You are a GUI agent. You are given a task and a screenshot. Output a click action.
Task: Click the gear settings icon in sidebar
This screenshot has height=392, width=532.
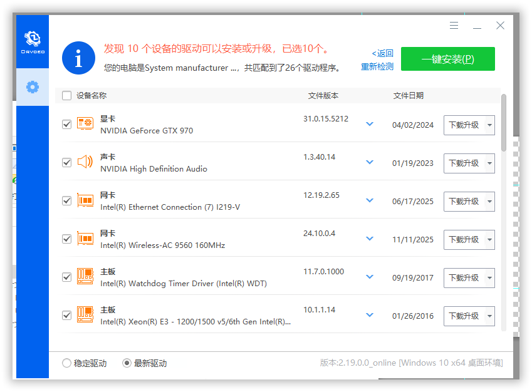32,87
